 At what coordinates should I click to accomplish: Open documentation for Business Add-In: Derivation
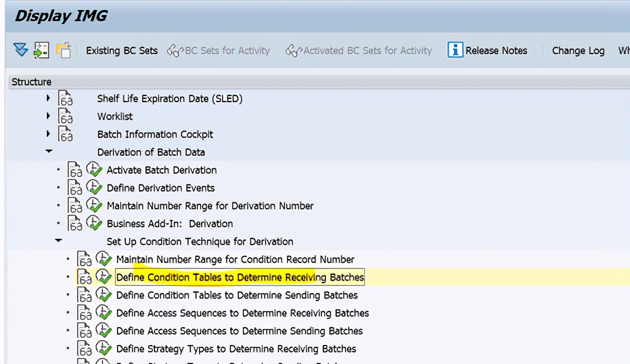click(76, 223)
